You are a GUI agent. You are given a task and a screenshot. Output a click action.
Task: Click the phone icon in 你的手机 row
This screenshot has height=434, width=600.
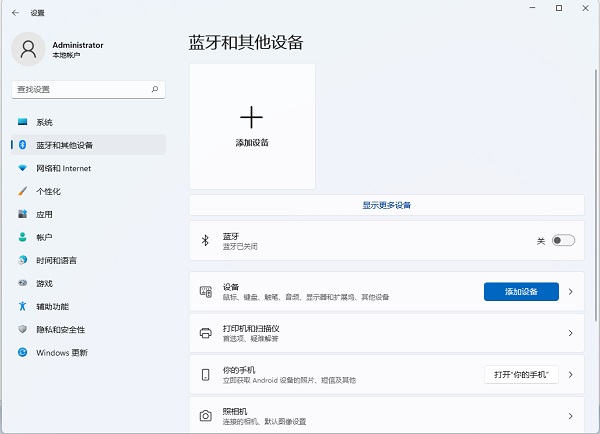pyautogui.click(x=205, y=374)
